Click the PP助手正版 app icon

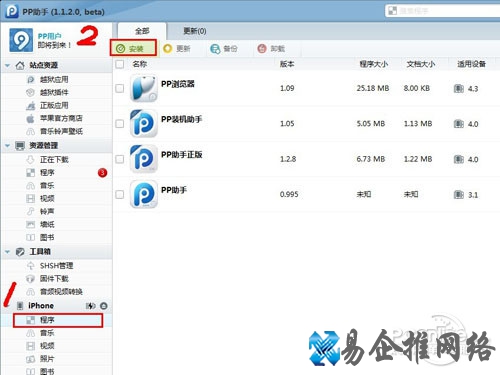click(x=144, y=159)
